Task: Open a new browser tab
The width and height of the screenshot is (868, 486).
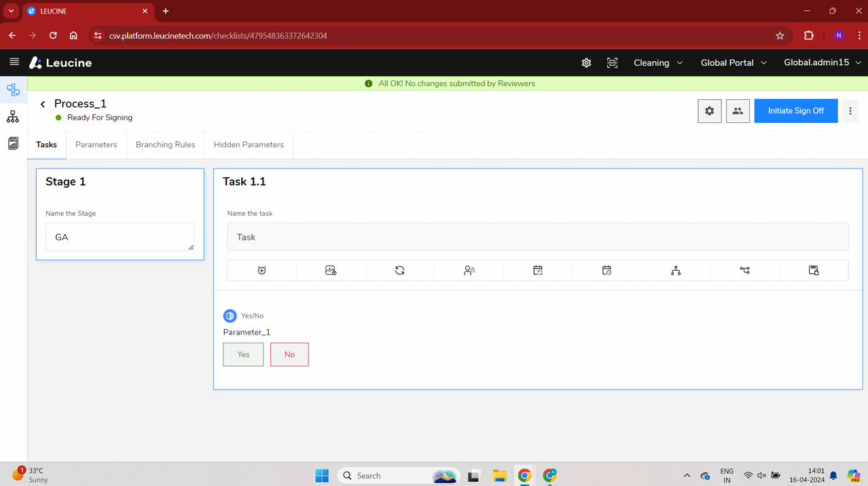Action: (166, 11)
